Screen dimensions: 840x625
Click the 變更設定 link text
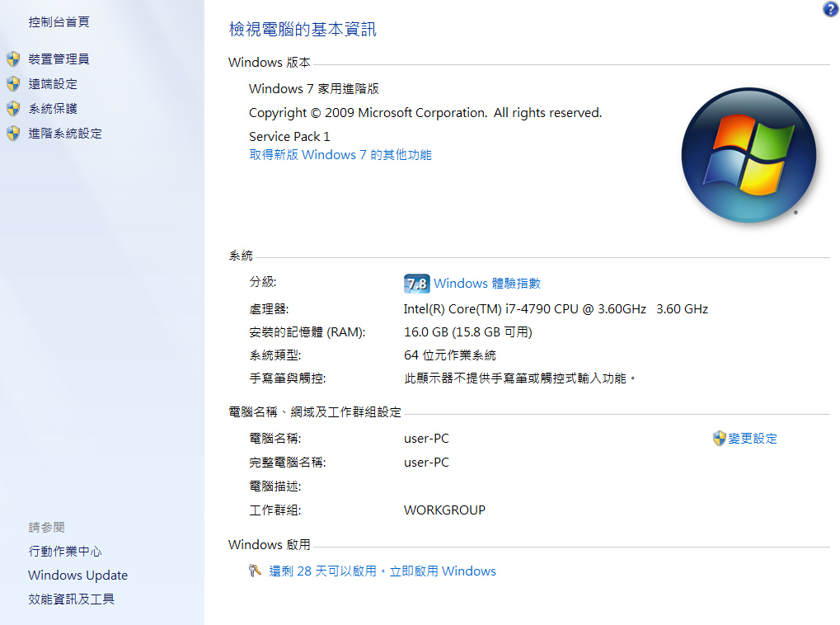753,439
